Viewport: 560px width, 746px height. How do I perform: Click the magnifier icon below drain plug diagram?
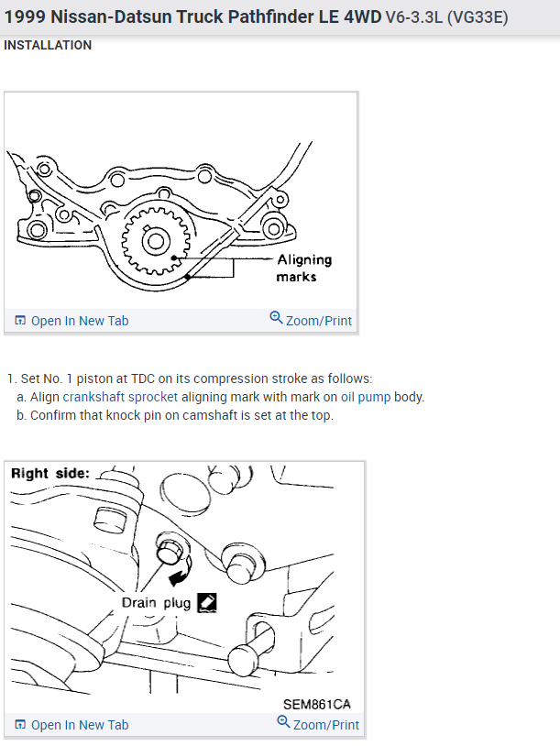(283, 721)
